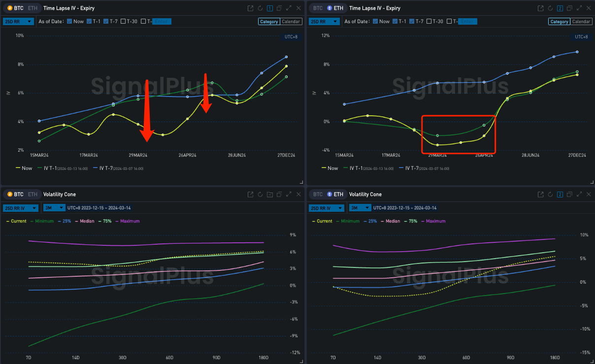Screen dimensions: 595x364
Task: Refresh the BTC Time Lapse IV chart
Action: tap(260, 8)
